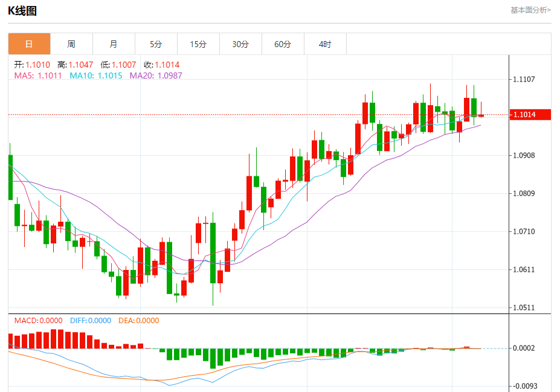Click the 1.0809 price axis label
This screenshot has width=560, height=392.
(x=524, y=193)
